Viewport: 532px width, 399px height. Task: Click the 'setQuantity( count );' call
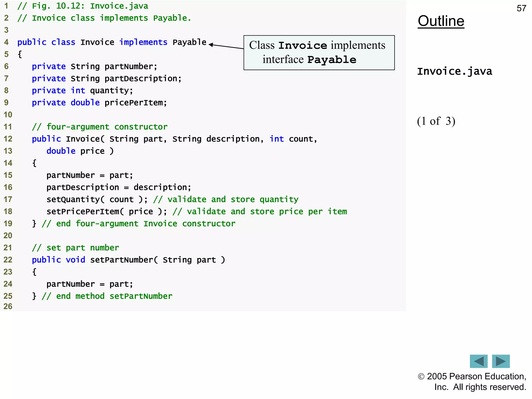(97, 199)
